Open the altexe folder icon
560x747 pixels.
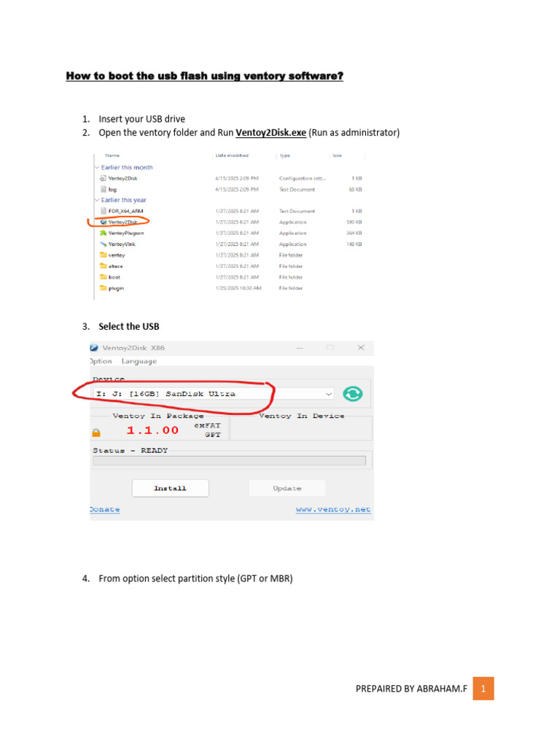[104, 266]
